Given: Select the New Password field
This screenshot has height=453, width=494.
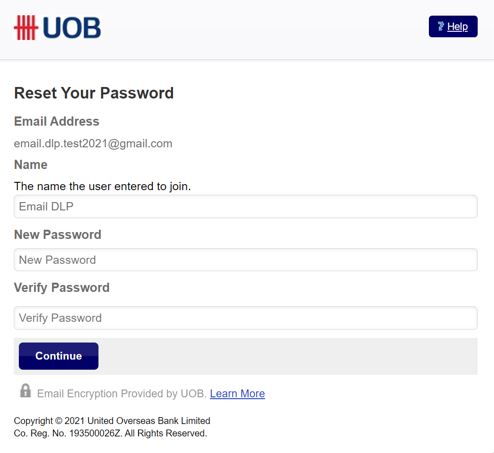Looking at the screenshot, I should pyautogui.click(x=246, y=260).
